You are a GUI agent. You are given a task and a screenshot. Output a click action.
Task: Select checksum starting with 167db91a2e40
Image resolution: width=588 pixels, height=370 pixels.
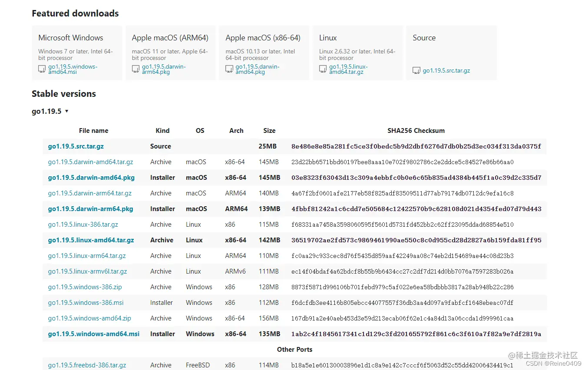point(403,318)
